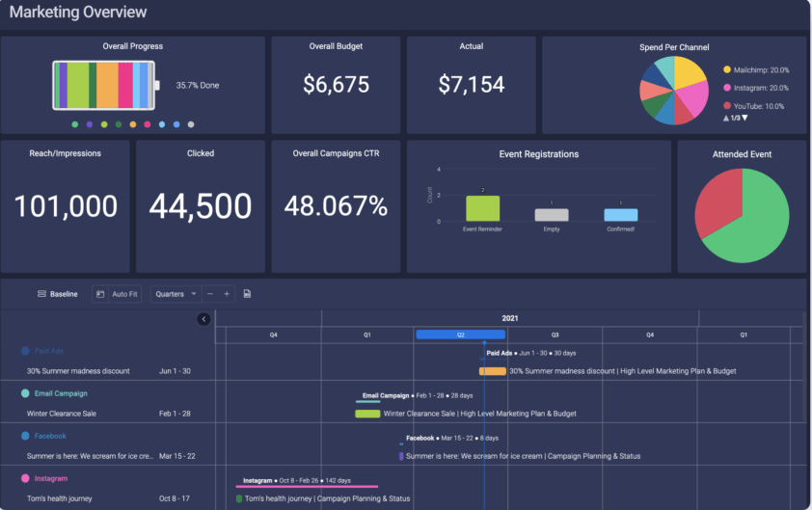
Task: Click the green legend dot under Overall Progress
Action: click(x=75, y=124)
